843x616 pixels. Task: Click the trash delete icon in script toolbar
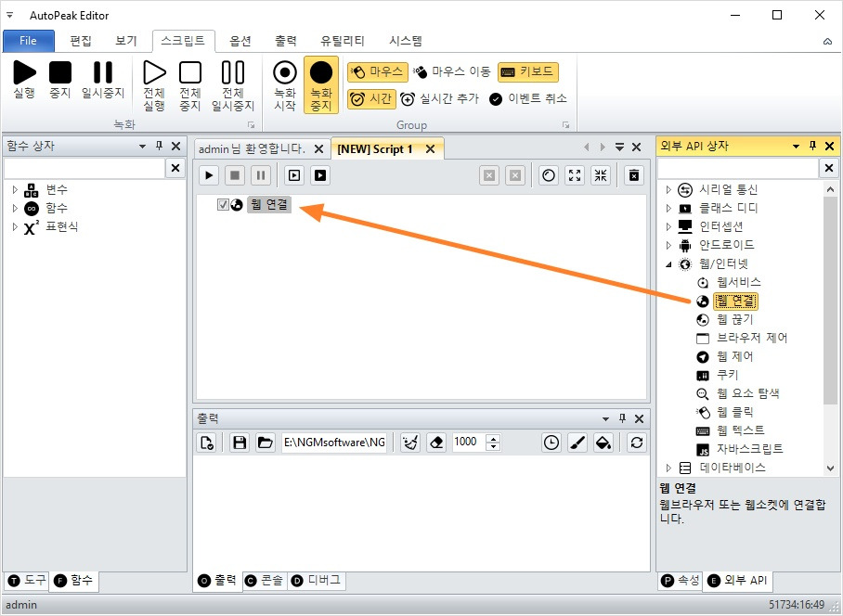point(634,175)
